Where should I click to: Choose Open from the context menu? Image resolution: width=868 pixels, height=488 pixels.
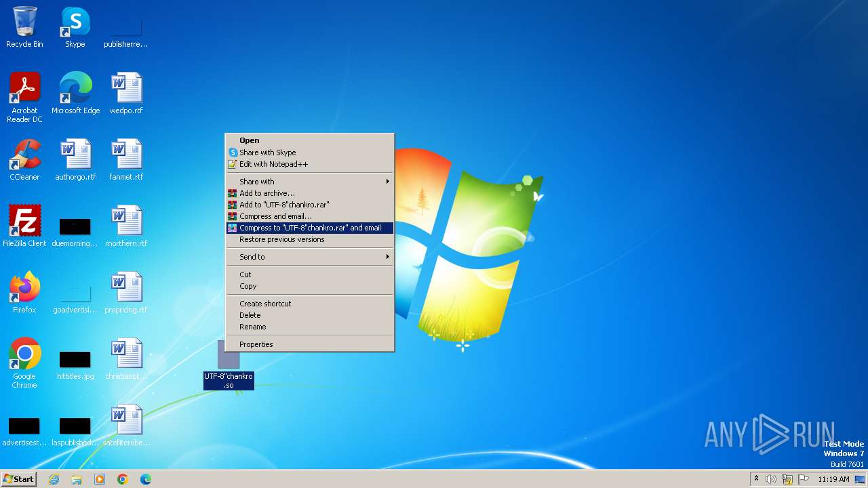[310, 141]
